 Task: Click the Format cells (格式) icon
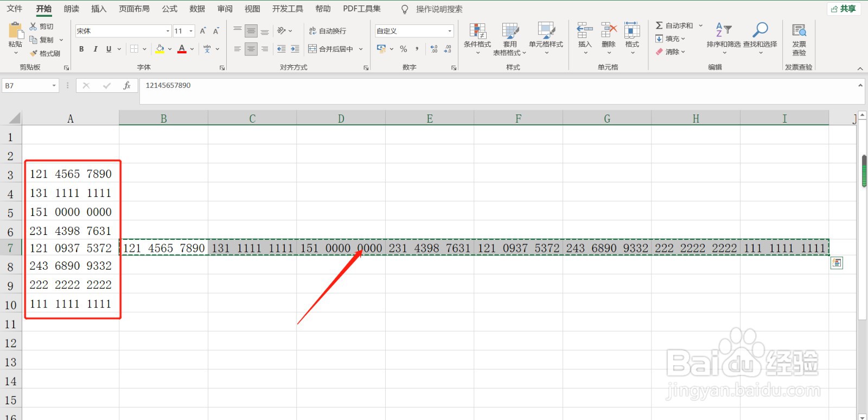632,30
